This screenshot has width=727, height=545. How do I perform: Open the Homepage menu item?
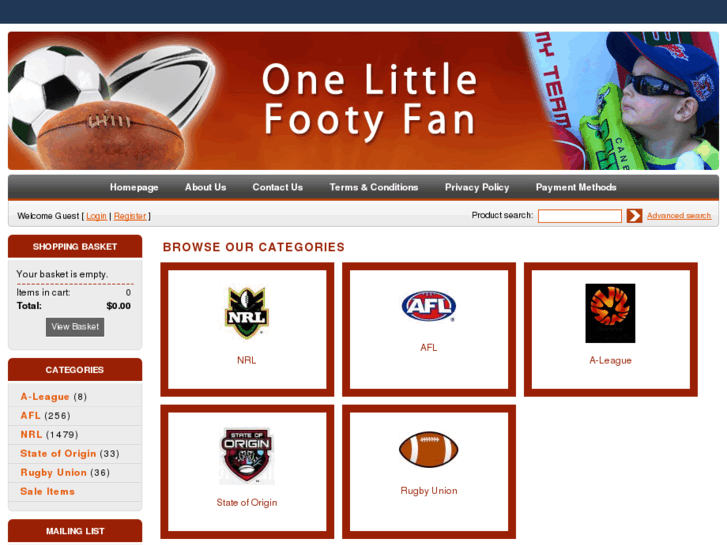134,187
